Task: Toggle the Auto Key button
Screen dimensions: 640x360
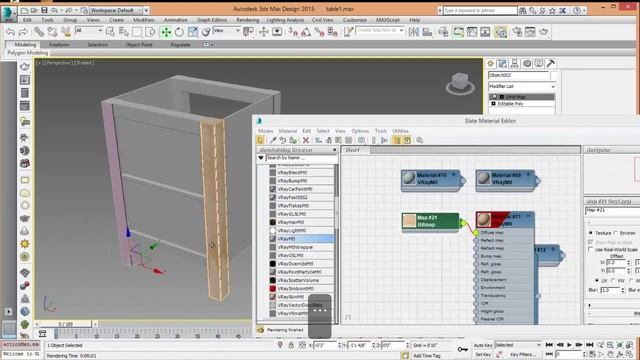Action: 483,345
